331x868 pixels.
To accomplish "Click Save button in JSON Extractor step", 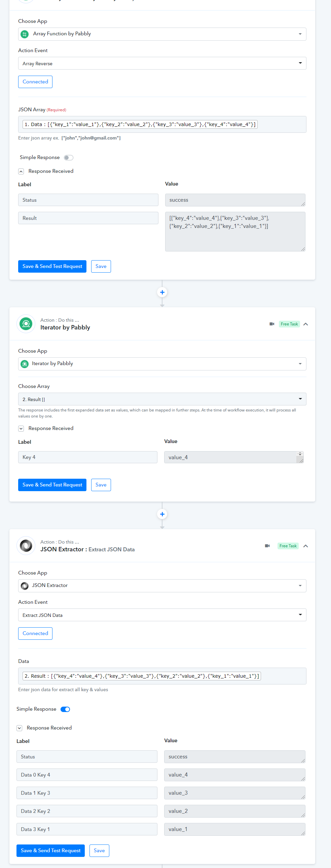I will (99, 851).
